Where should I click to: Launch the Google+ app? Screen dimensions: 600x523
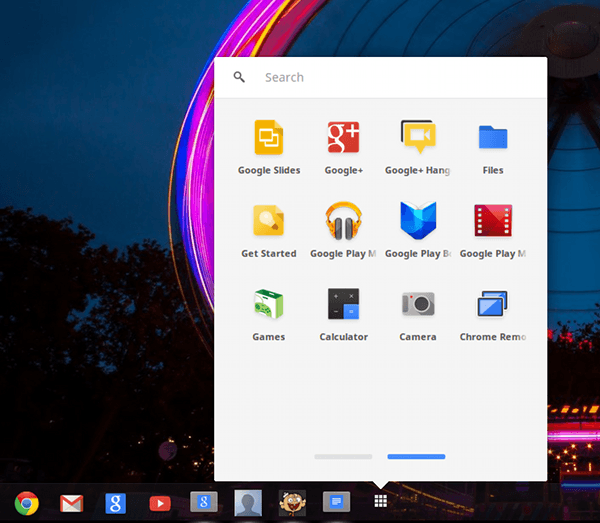tap(343, 137)
